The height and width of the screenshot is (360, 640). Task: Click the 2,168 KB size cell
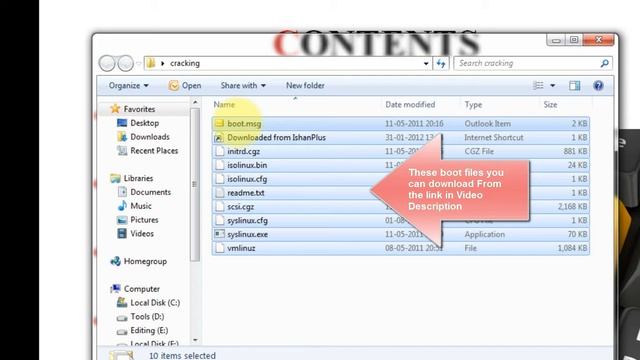[x=572, y=207]
